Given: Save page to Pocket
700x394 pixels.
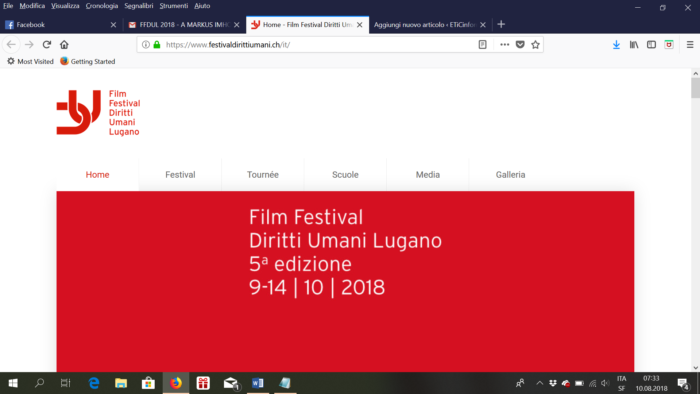Looking at the screenshot, I should pyautogui.click(x=520, y=45).
